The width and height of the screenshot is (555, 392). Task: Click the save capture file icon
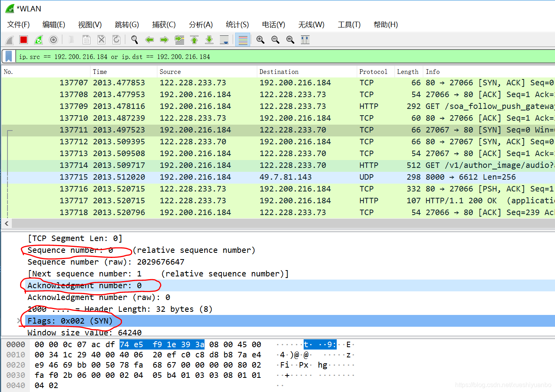[x=86, y=40]
